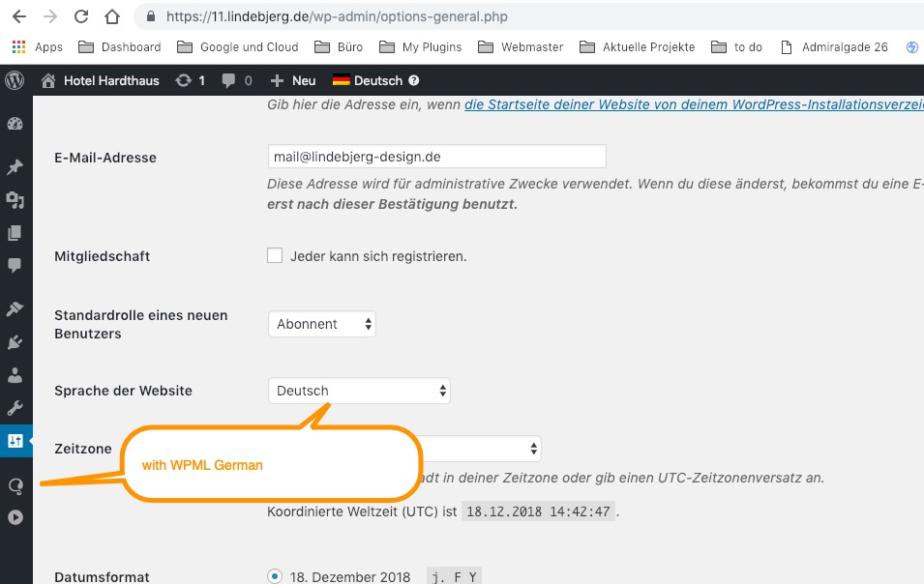Open the Zeitzone dropdown
The height and width of the screenshot is (584, 924).
(479, 449)
